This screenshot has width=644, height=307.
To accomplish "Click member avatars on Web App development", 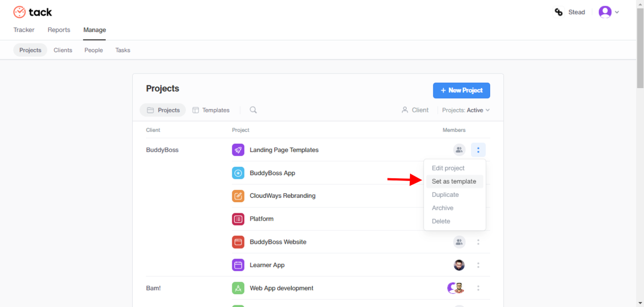I will click(456, 288).
